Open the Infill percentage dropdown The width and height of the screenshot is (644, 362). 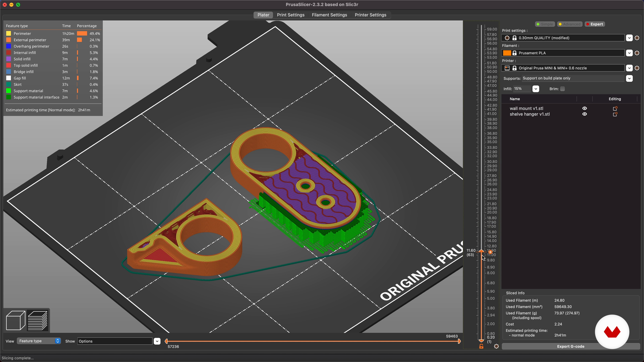pos(535,89)
